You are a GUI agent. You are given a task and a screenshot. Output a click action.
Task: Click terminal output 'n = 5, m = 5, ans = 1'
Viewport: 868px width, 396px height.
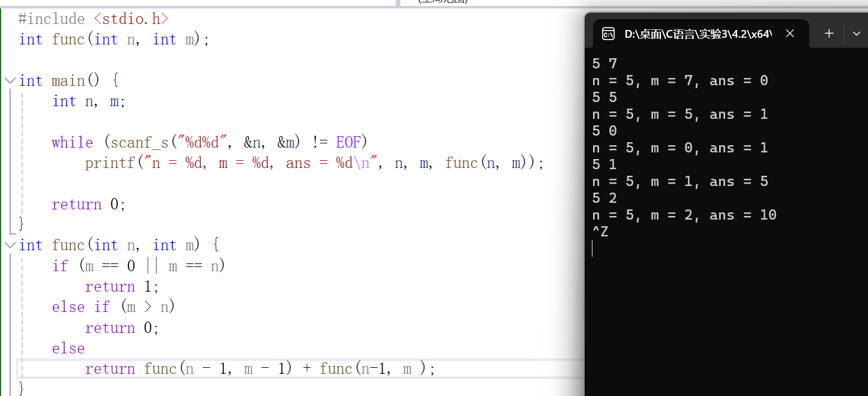tap(680, 114)
